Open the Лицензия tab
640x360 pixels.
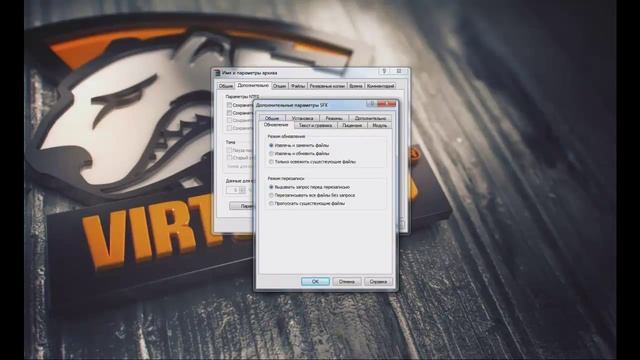coord(352,125)
